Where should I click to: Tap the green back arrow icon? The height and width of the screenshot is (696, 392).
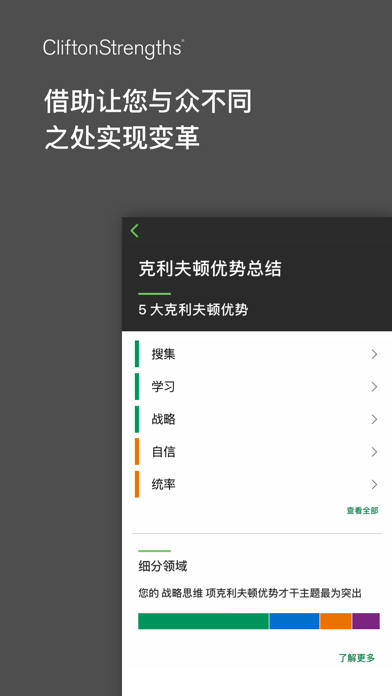pos(135,231)
